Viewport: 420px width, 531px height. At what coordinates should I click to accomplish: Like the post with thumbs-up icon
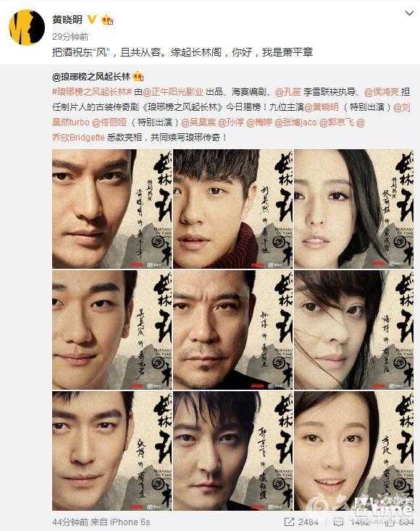(388, 522)
